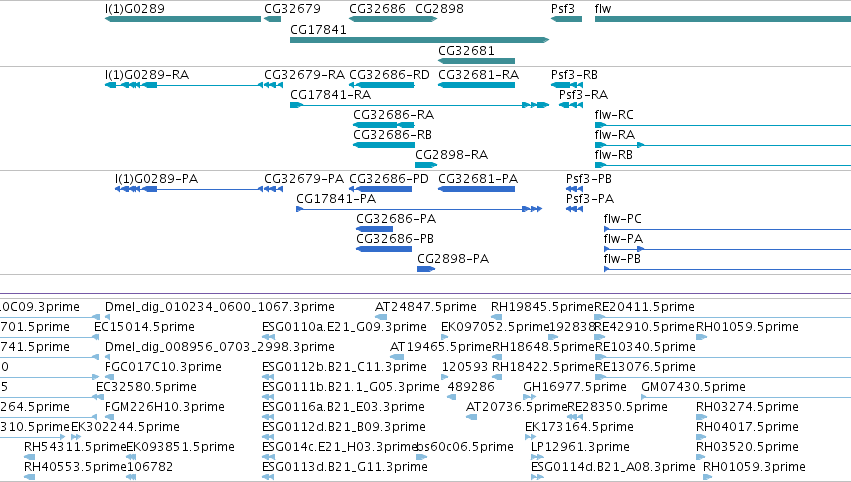Open EST RH19845.5prime
This screenshot has height=482, width=851.
(x=542, y=307)
